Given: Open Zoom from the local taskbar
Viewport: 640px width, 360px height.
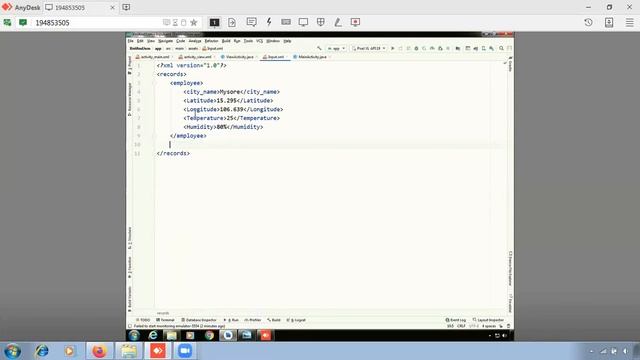Looking at the screenshot, I should (x=185, y=351).
